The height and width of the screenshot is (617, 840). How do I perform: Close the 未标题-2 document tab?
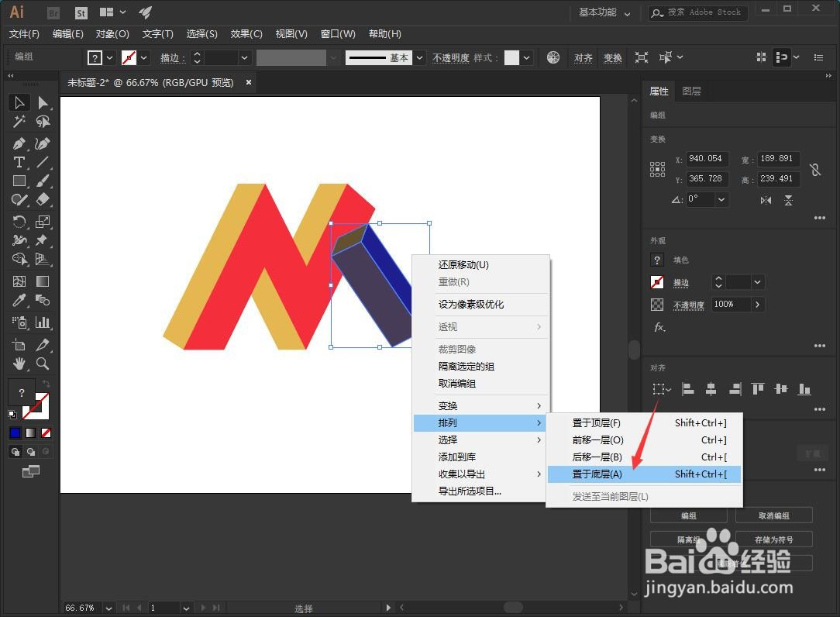click(249, 82)
